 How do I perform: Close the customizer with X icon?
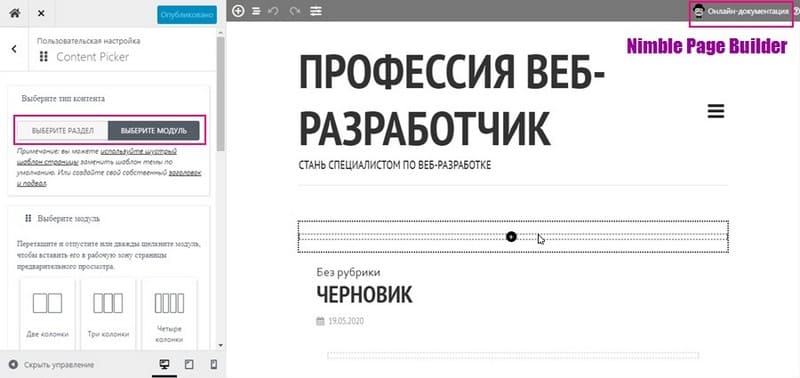point(41,14)
